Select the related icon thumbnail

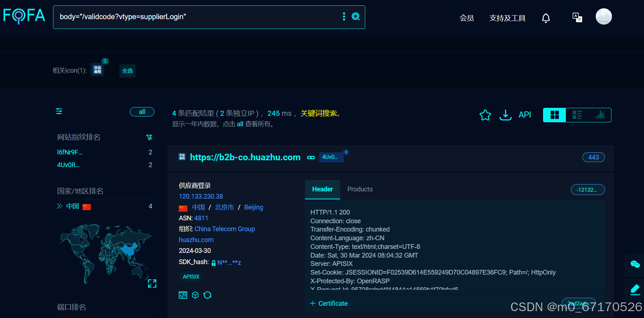click(x=97, y=70)
